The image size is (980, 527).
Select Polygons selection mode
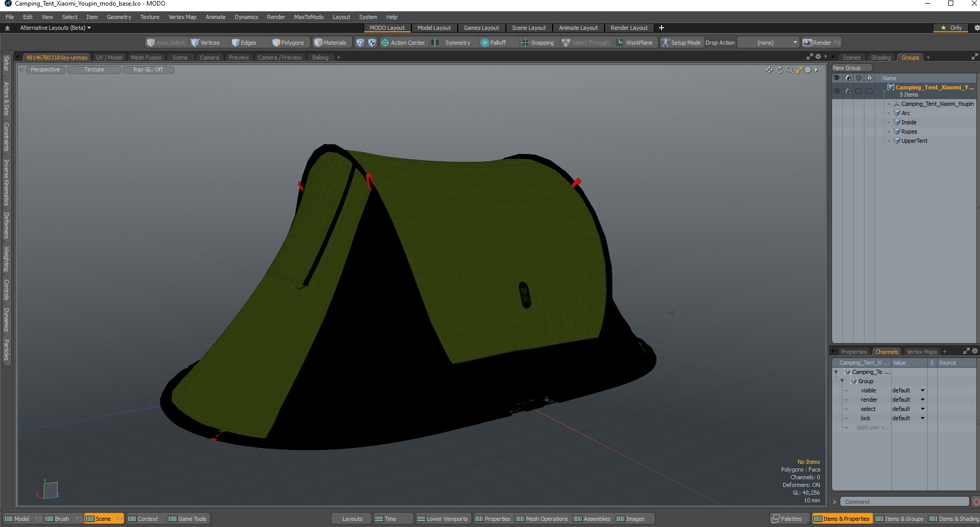pos(289,43)
